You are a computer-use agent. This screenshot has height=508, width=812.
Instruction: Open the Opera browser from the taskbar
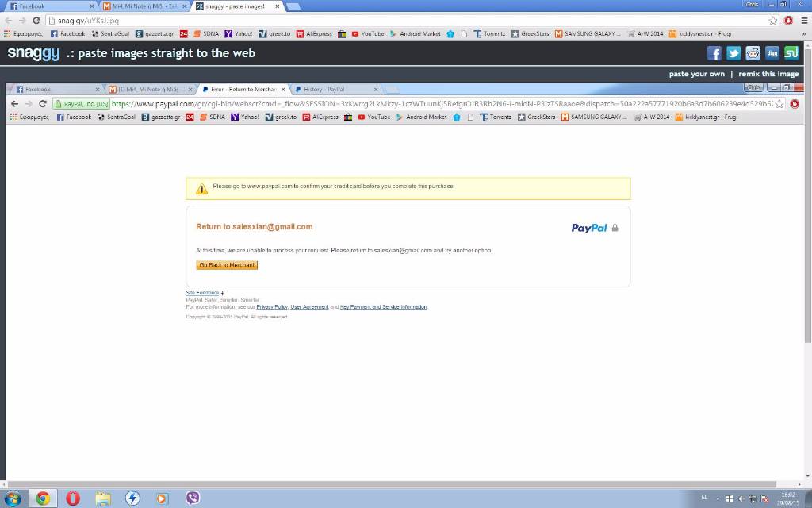(x=73, y=498)
